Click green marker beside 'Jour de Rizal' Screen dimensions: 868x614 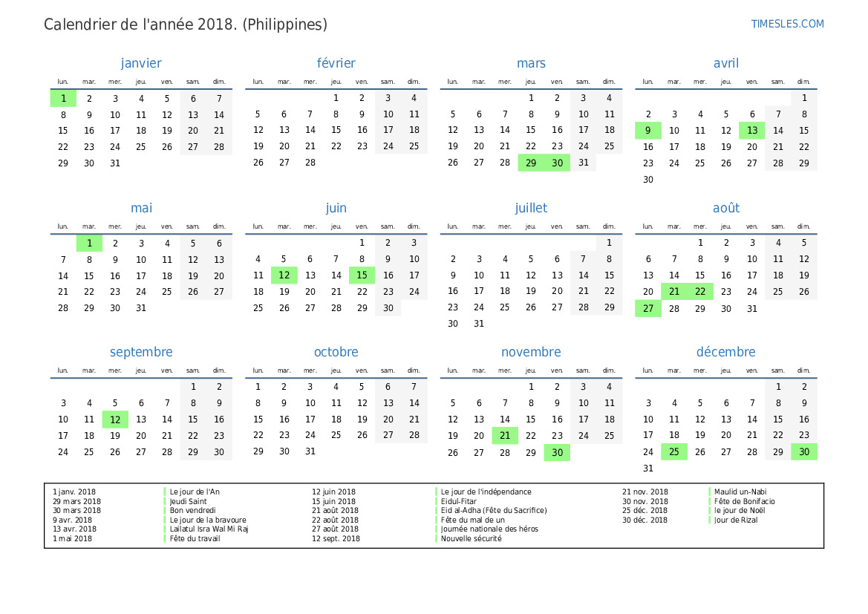(710, 520)
